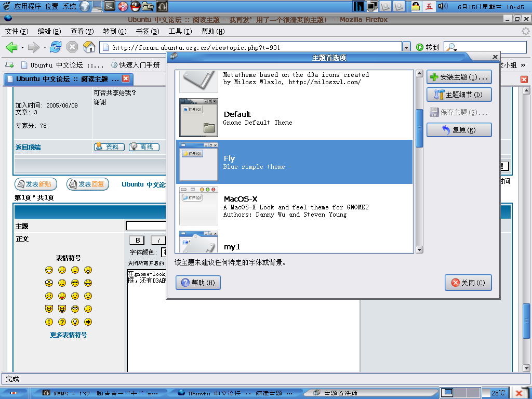Click Firefox's grey Forward arrow
Image resolution: width=532 pixels, height=399 pixels.
coord(33,47)
